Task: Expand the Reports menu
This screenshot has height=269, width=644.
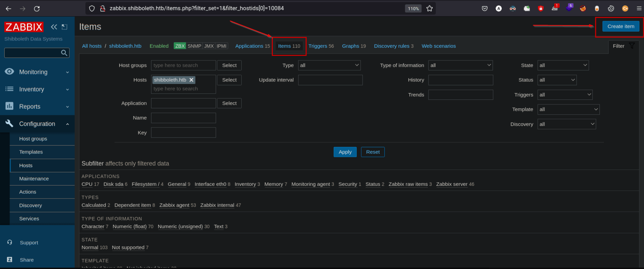Action: coord(37,107)
